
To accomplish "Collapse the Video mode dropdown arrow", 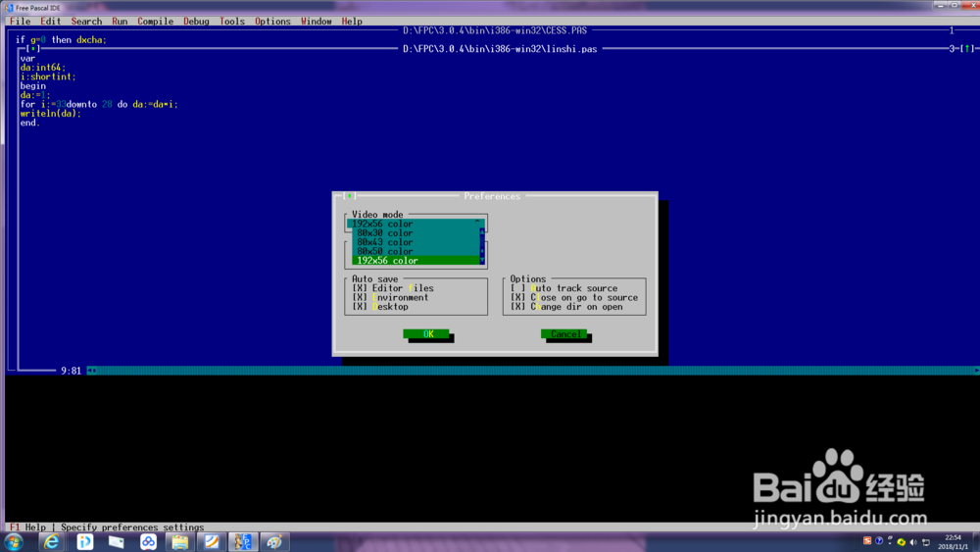I will 477,224.
